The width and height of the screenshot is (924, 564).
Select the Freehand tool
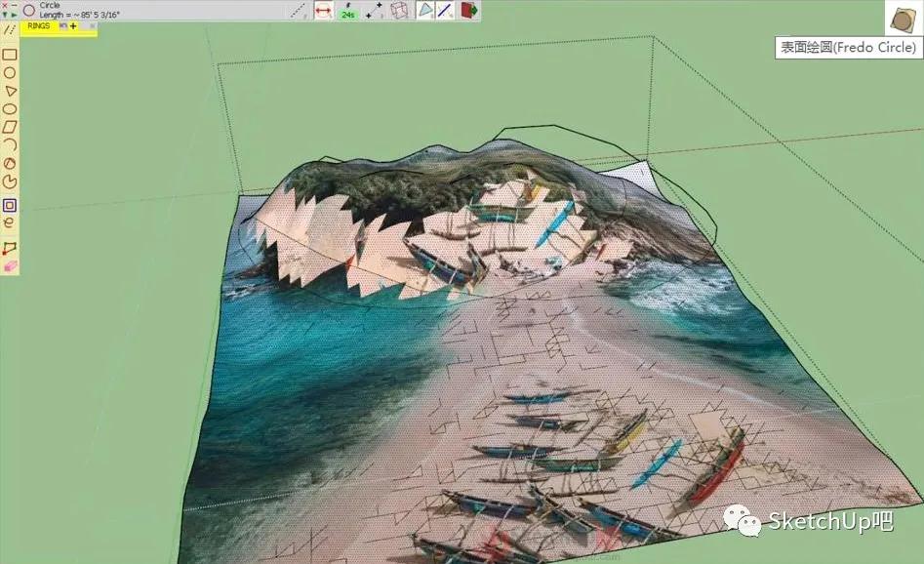[9, 223]
